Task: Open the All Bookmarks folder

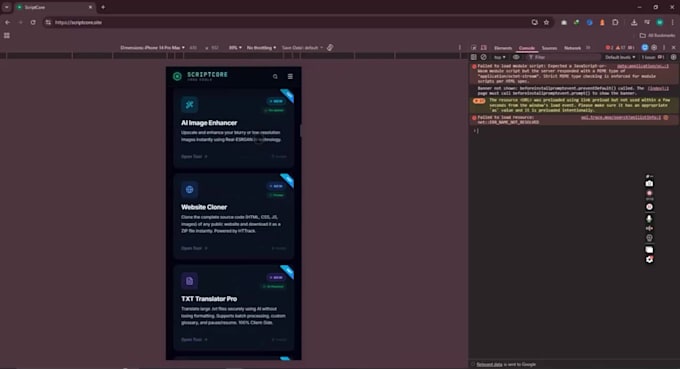Action: [657, 36]
